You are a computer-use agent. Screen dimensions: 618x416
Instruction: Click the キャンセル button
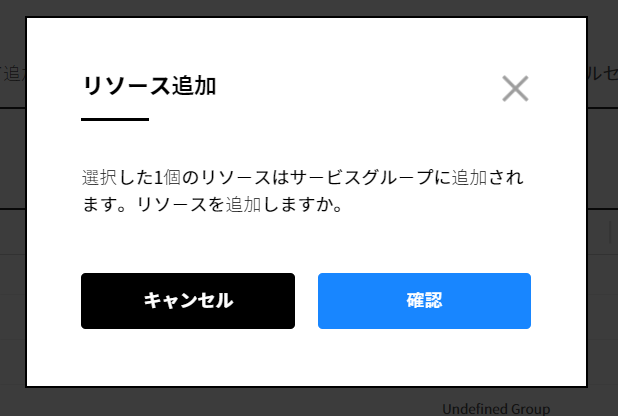[188, 301]
